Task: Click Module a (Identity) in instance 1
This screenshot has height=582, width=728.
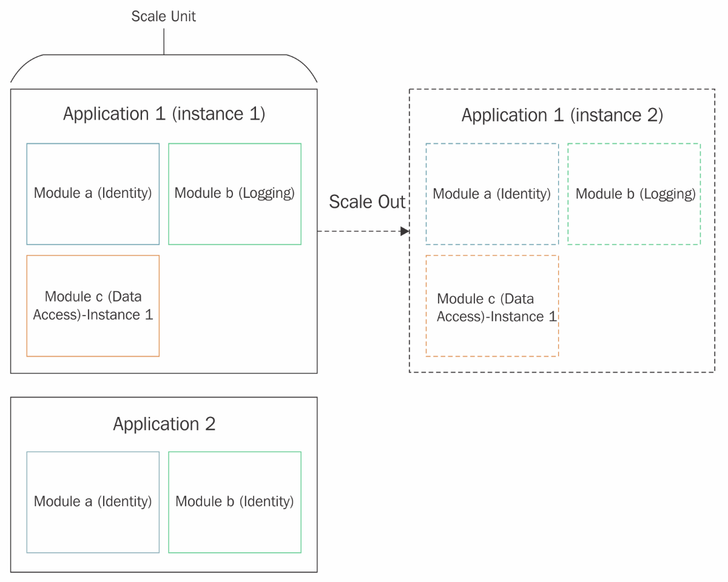Action: [93, 194]
